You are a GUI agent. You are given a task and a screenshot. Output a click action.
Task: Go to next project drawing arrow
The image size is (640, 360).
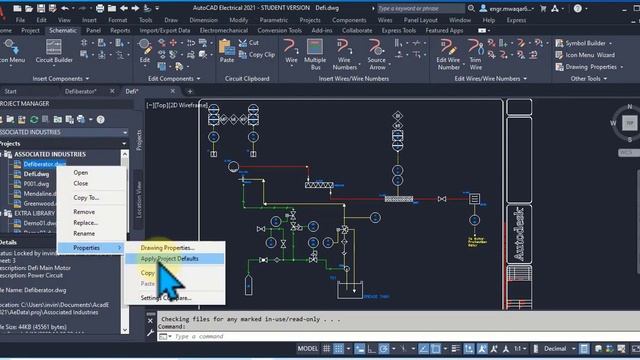(136, 8)
